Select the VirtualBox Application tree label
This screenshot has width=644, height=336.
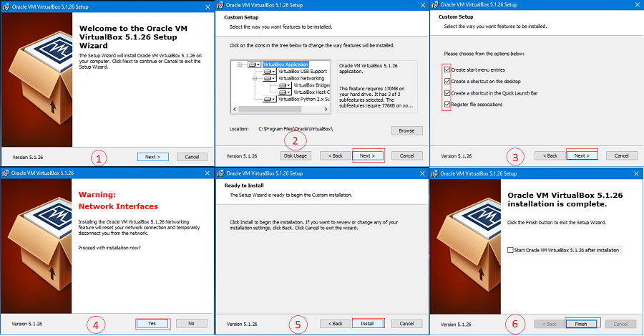286,64
